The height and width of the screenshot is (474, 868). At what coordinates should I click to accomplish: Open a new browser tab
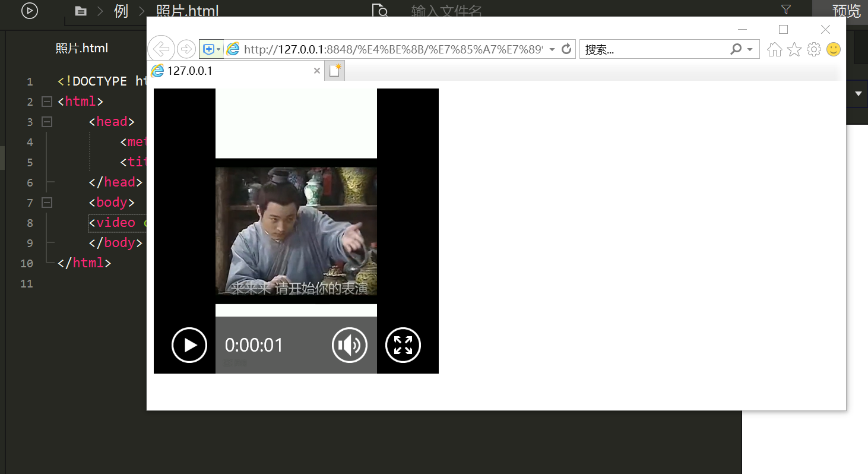(335, 71)
